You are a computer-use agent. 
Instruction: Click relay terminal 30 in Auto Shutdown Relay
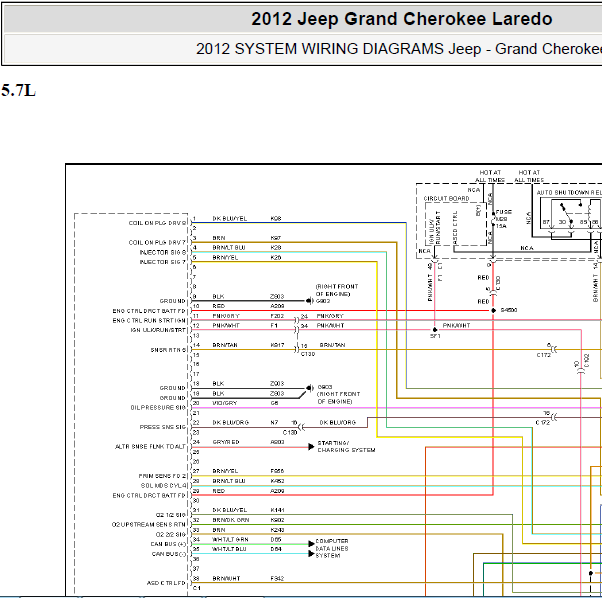coord(562,222)
